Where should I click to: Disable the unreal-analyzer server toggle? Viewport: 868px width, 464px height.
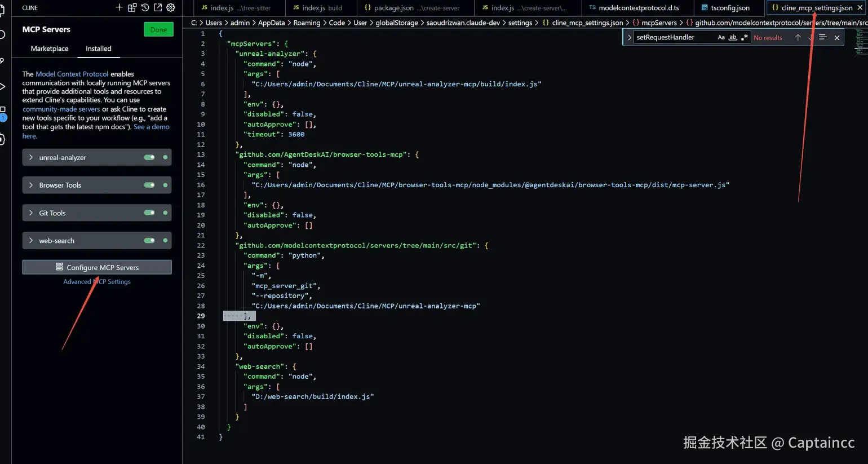[149, 157]
